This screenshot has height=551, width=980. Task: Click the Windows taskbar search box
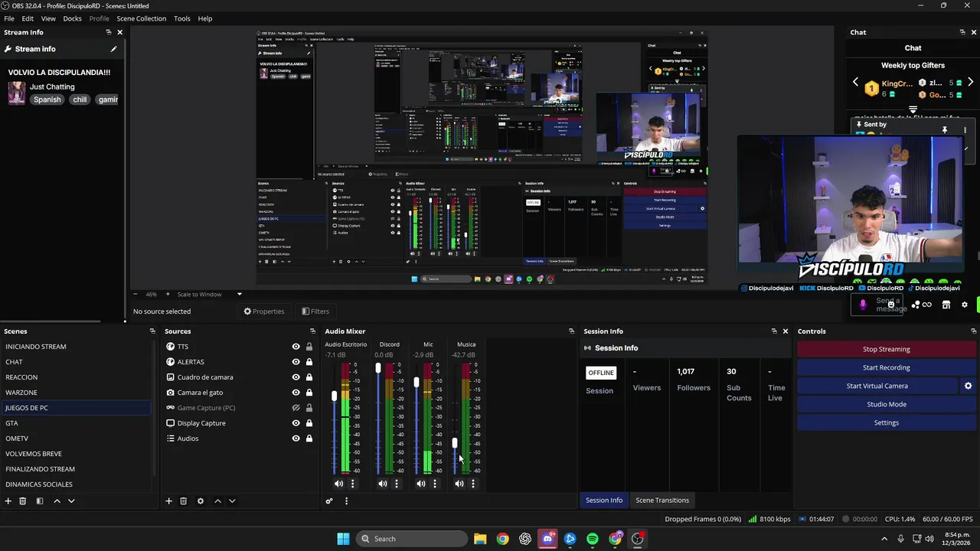tap(412, 539)
